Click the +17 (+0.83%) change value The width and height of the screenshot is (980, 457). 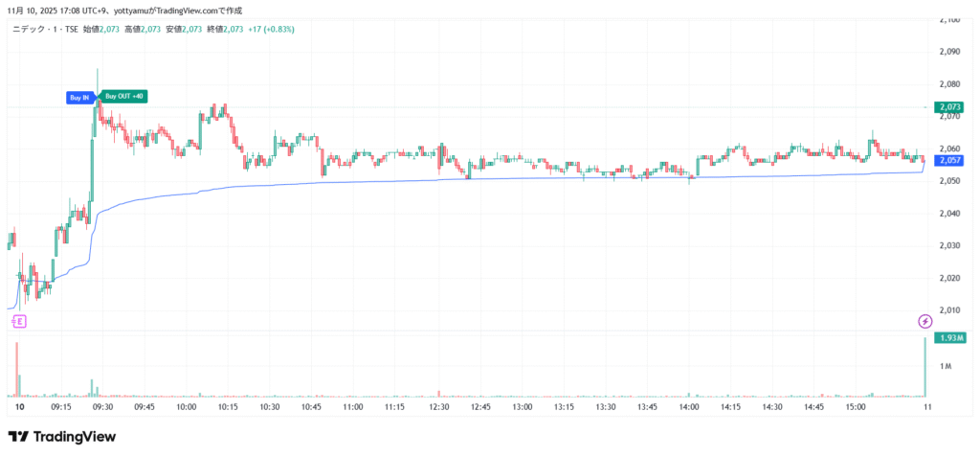click(270, 30)
